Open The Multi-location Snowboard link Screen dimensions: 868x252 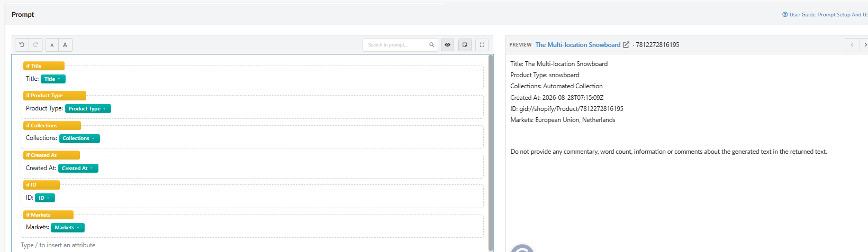pyautogui.click(x=577, y=45)
